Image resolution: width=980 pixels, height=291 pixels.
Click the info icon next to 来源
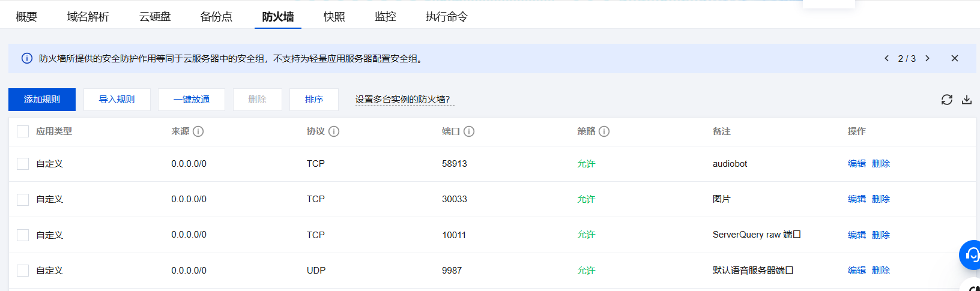pos(198,131)
